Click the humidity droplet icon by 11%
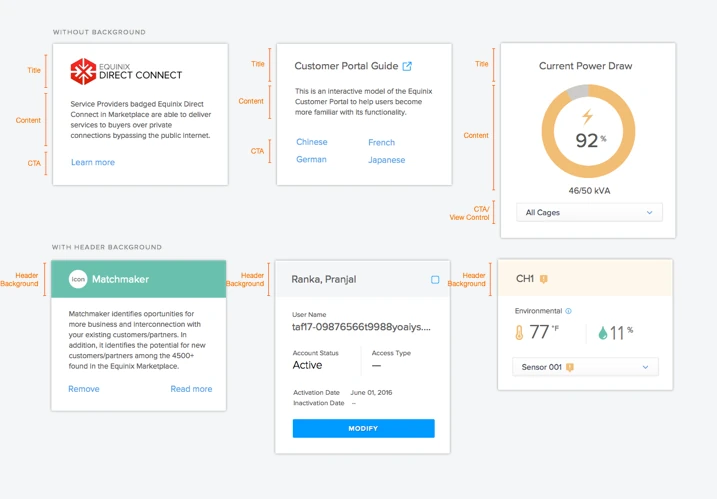717x499 pixels. 603,333
